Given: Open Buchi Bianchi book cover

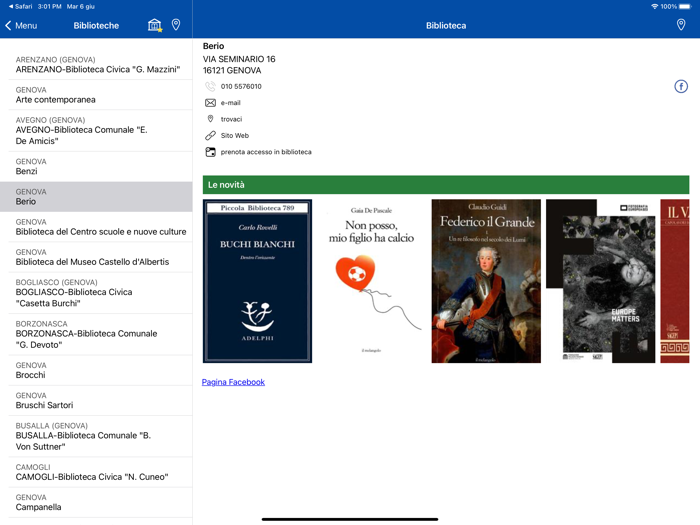Looking at the screenshot, I should pos(257,281).
